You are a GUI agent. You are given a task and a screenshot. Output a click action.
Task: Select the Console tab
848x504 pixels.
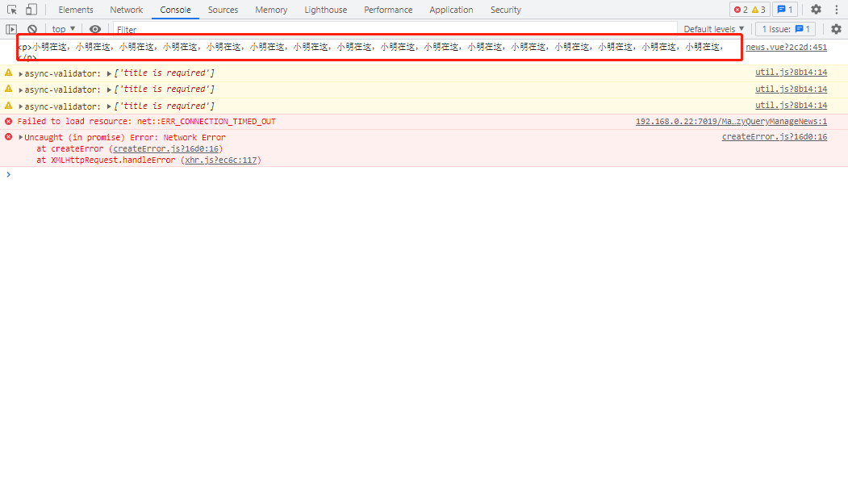175,10
